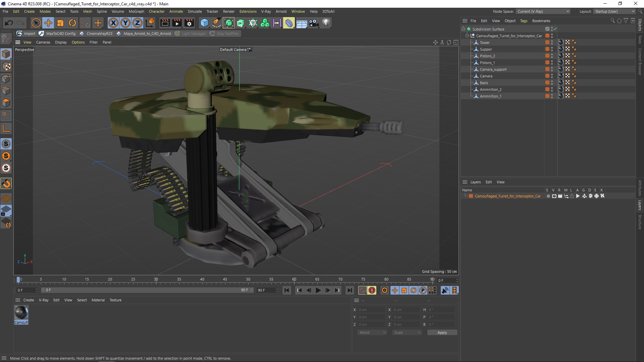Viewport: 644px width, 362px height.
Task: Play the animation forward
Action: 318,290
